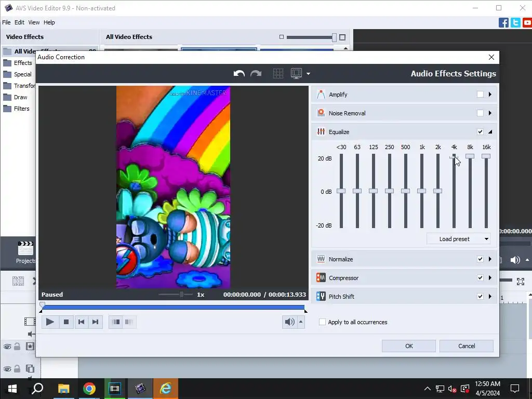Disable the Compressor checkbox
The width and height of the screenshot is (532, 399).
click(480, 277)
